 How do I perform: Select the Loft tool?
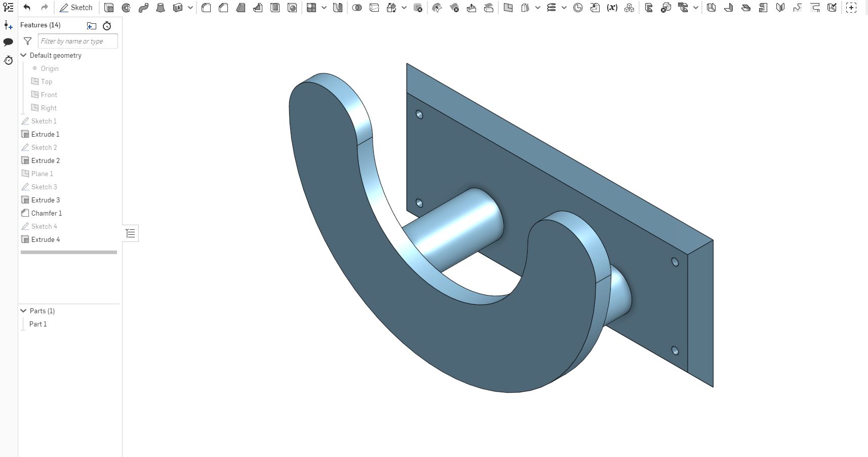pos(161,8)
